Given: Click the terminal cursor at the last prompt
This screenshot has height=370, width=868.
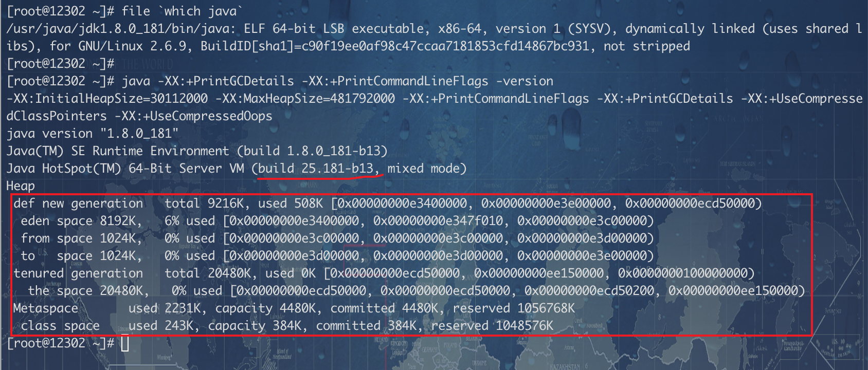Looking at the screenshot, I should click(x=125, y=344).
